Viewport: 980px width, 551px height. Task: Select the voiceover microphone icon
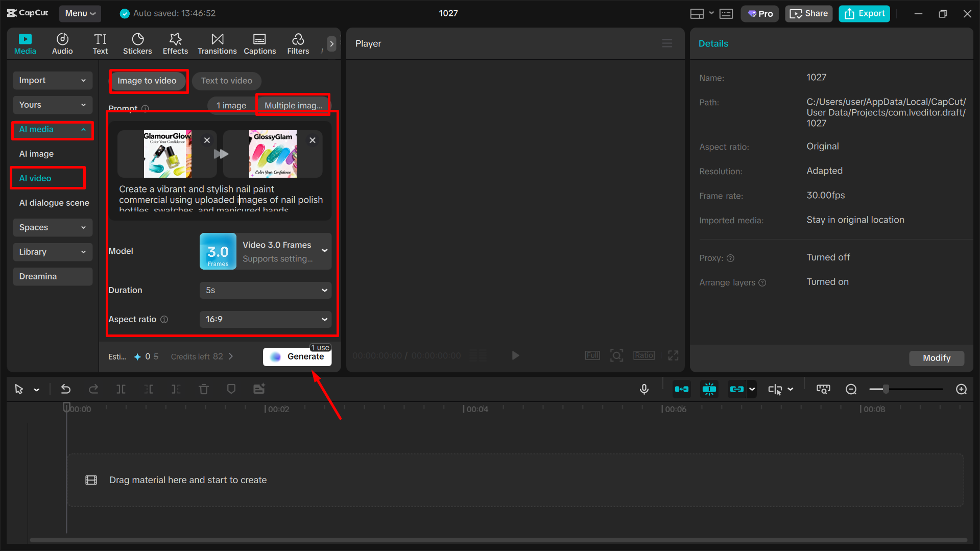(x=644, y=389)
